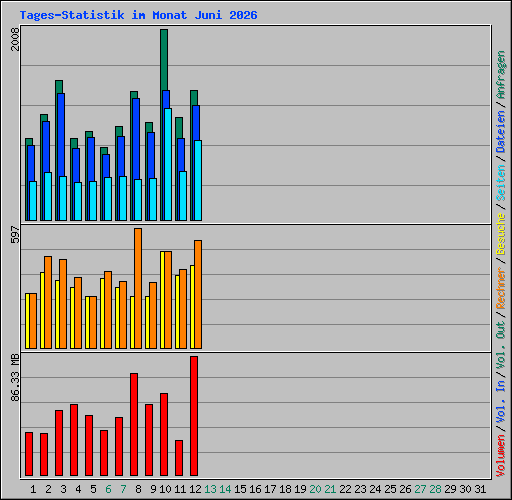Click the 'Vol. In' legend label
The width and height of the screenshot is (512, 500).
[501, 402]
